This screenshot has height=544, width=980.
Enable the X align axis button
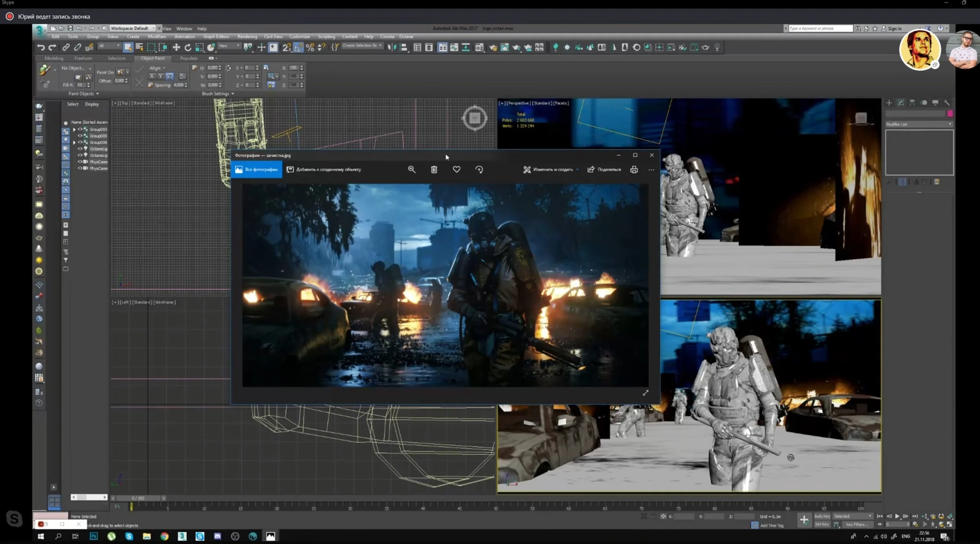(x=152, y=76)
